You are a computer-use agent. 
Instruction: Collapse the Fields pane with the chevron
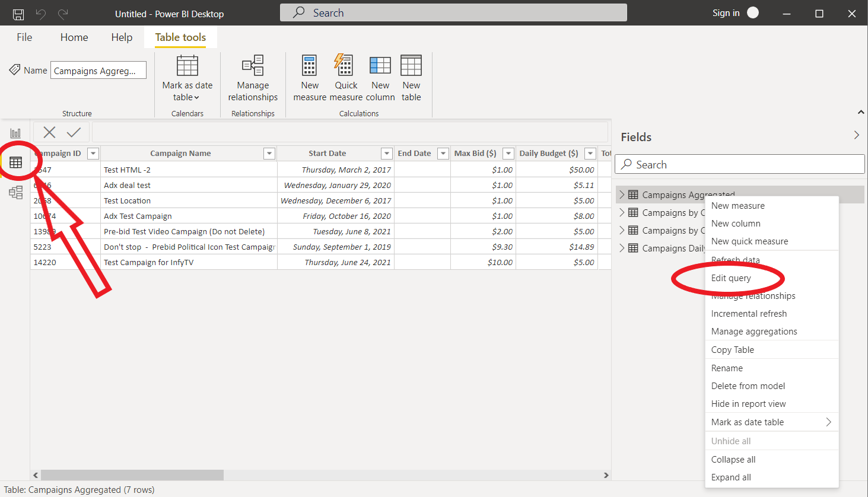tap(856, 135)
